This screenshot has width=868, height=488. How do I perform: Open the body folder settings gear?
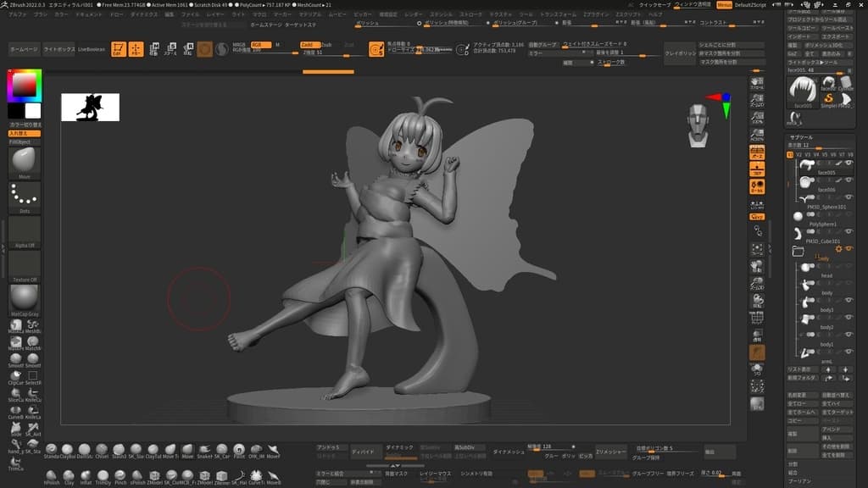tap(838, 250)
